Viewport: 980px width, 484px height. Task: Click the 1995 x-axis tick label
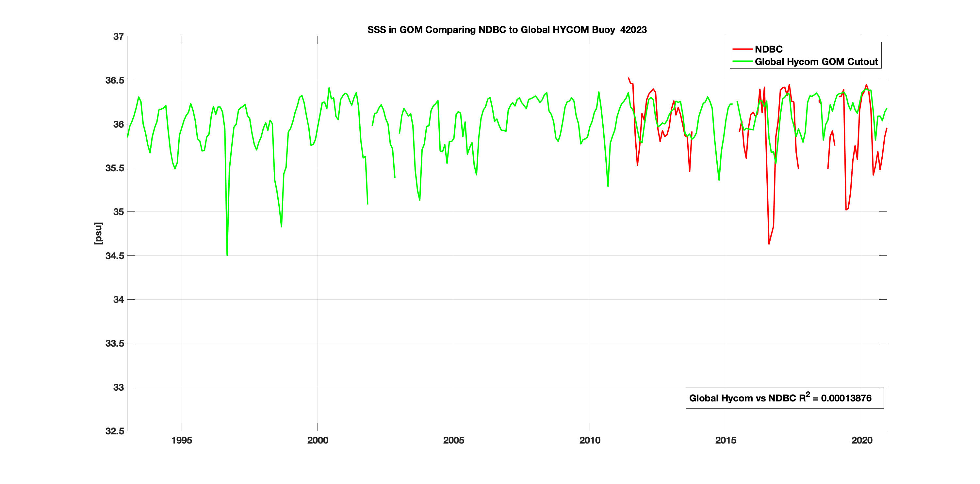click(x=182, y=440)
